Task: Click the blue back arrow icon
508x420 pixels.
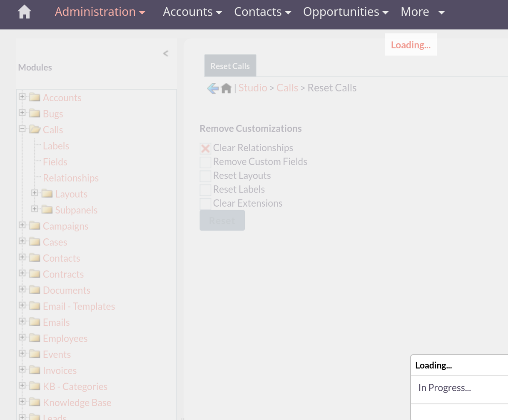Action: [212, 88]
